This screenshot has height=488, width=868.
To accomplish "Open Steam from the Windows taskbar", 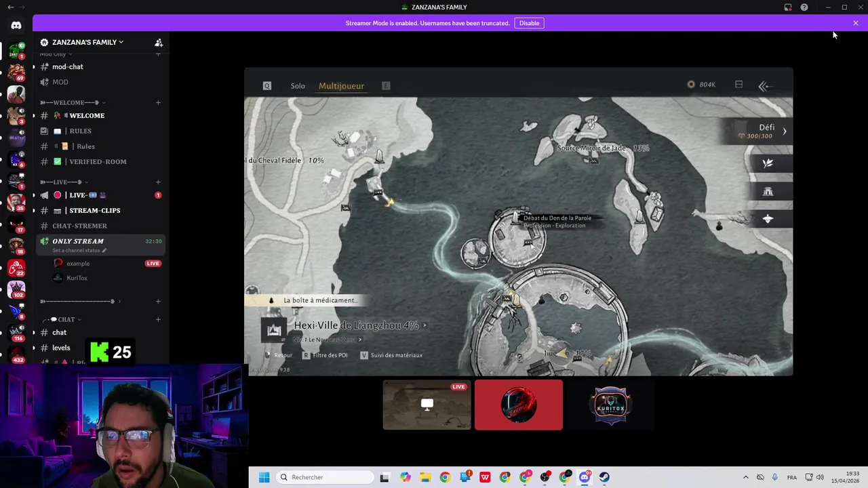I will [604, 477].
